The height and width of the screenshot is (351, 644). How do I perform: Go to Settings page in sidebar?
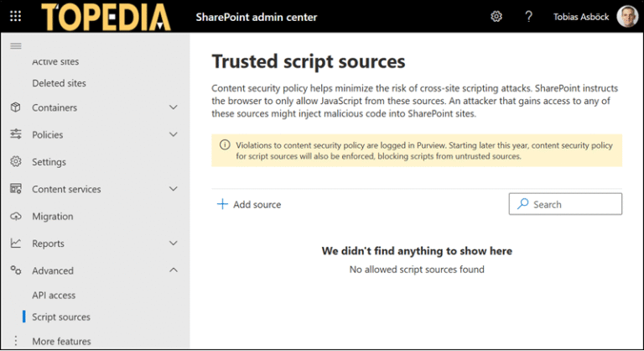[x=49, y=162]
